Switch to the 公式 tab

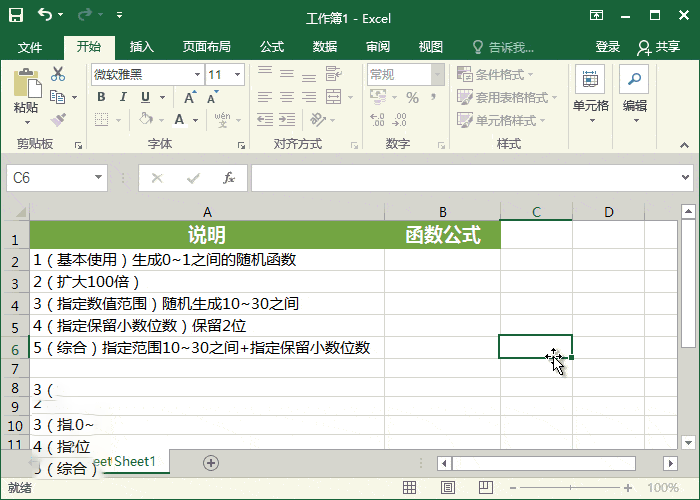point(272,47)
